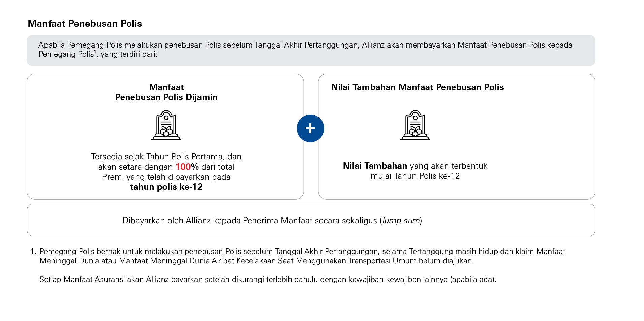The image size is (644, 321).
Task: Select the bold 'tahun polis ke-12' text
Action: click(x=166, y=187)
